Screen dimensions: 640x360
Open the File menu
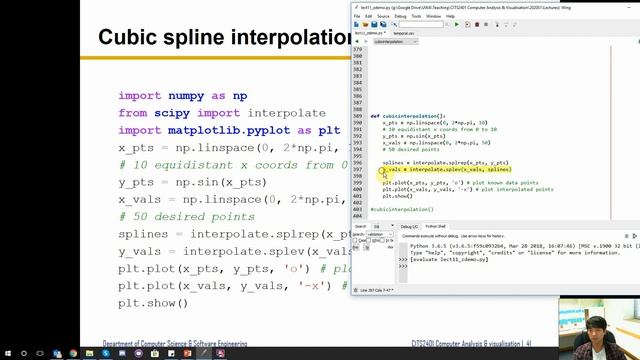(357, 16)
